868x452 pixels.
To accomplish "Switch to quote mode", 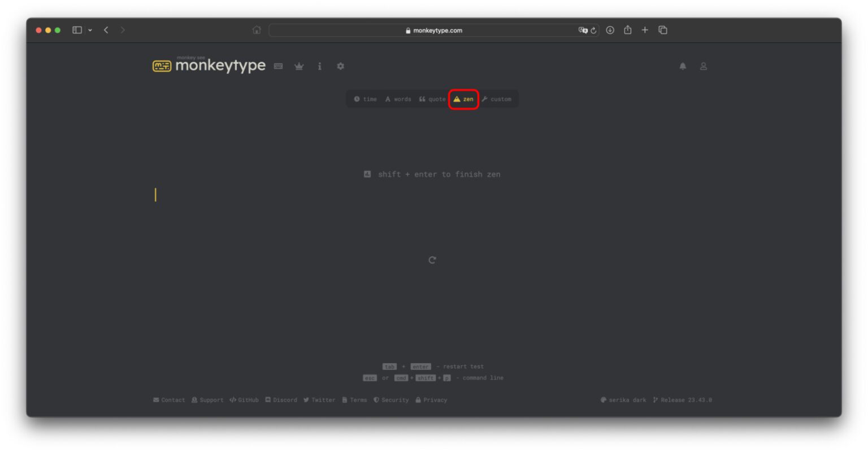I will pos(432,99).
